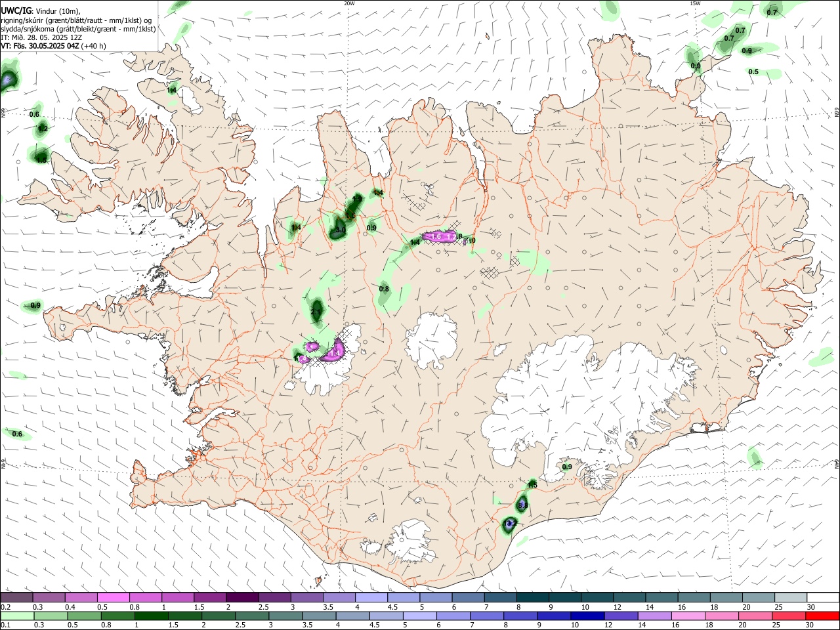Click the 'slydda/snjókoma' legend description line
Image resolution: width=840 pixels, height=630 pixels.
78,29
